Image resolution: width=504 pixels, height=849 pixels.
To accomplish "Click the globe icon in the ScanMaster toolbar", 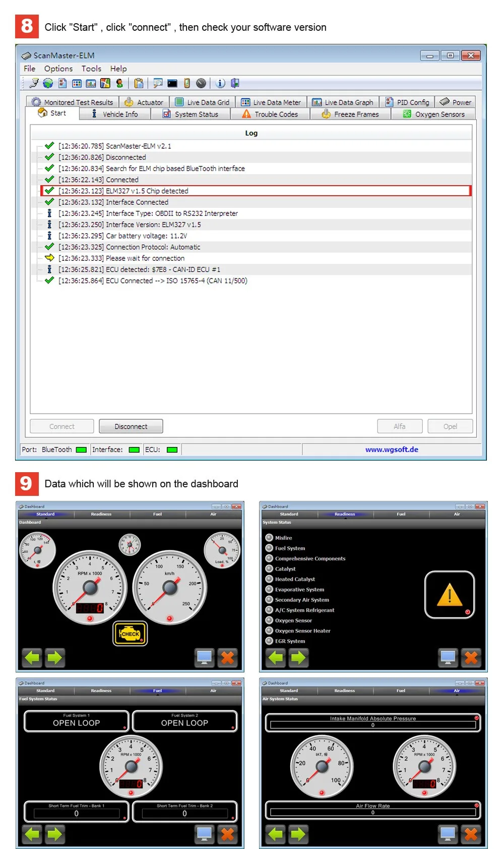I will pos(48,83).
